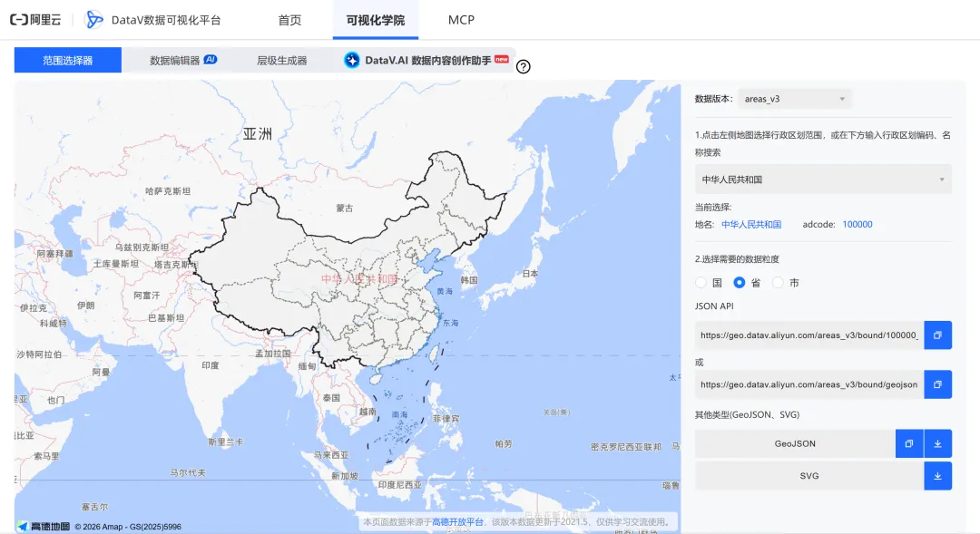This screenshot has height=534, width=980.
Task: Click the 缅甸 label on map
Action: [x=307, y=366]
